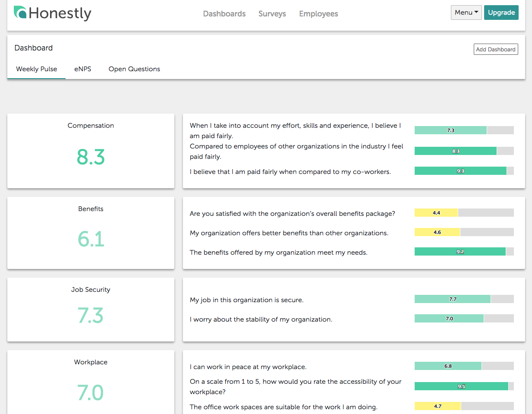Click the 7.7 job secure score bar
This screenshot has width=532, height=414.
(x=452, y=299)
